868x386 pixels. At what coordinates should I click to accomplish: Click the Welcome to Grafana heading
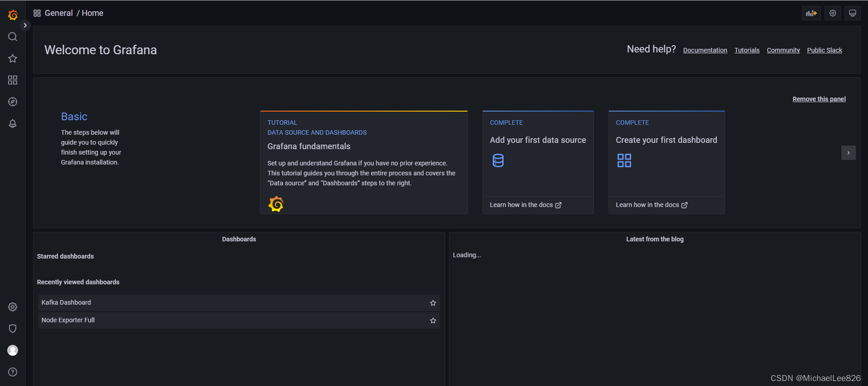[x=100, y=50]
